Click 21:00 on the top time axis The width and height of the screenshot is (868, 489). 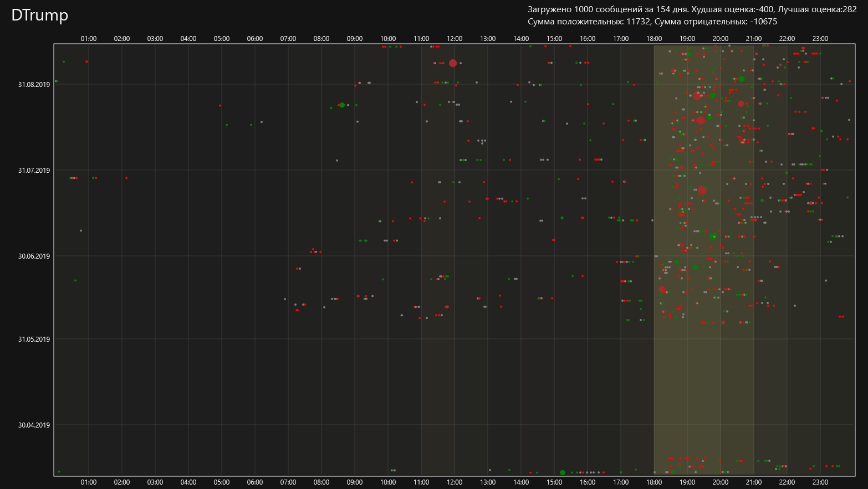pos(754,39)
